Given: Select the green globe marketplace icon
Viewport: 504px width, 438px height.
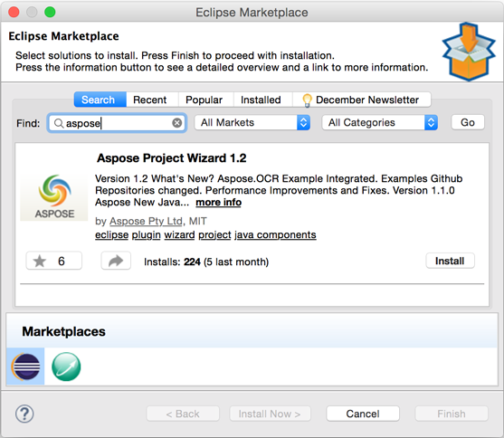Looking at the screenshot, I should click(66, 367).
